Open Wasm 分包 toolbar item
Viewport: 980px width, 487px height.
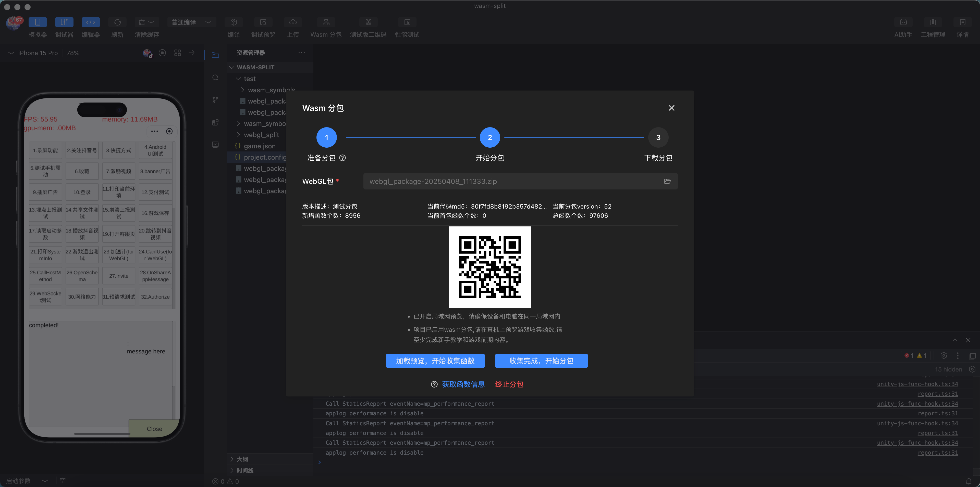click(326, 22)
